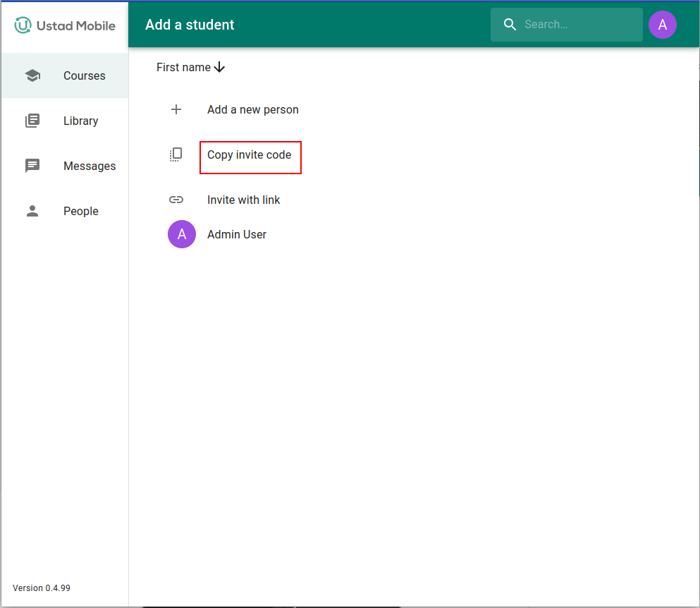Screen dimensions: 700x608
Task: Select Add a new person
Action: pos(252,109)
